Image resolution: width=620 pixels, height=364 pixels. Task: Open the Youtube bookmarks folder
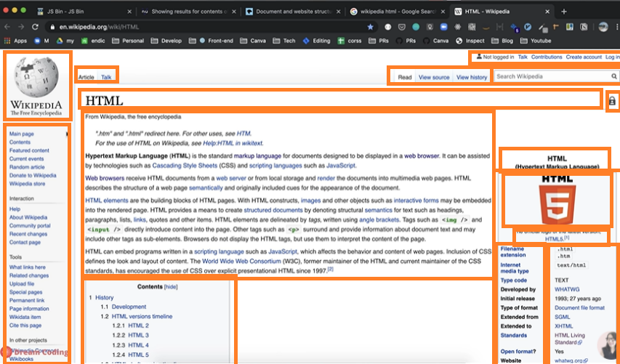[x=536, y=41]
